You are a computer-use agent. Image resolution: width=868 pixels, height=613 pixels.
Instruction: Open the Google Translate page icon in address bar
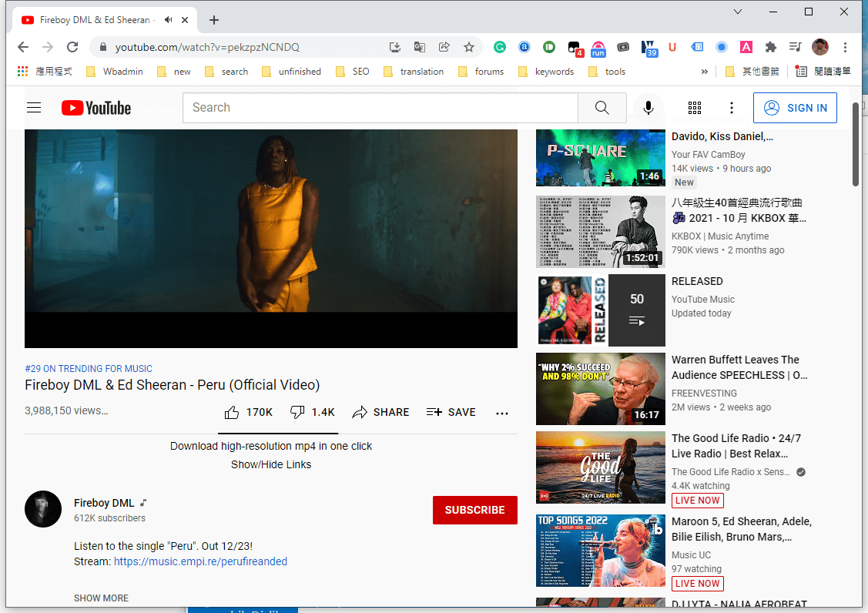tap(420, 47)
